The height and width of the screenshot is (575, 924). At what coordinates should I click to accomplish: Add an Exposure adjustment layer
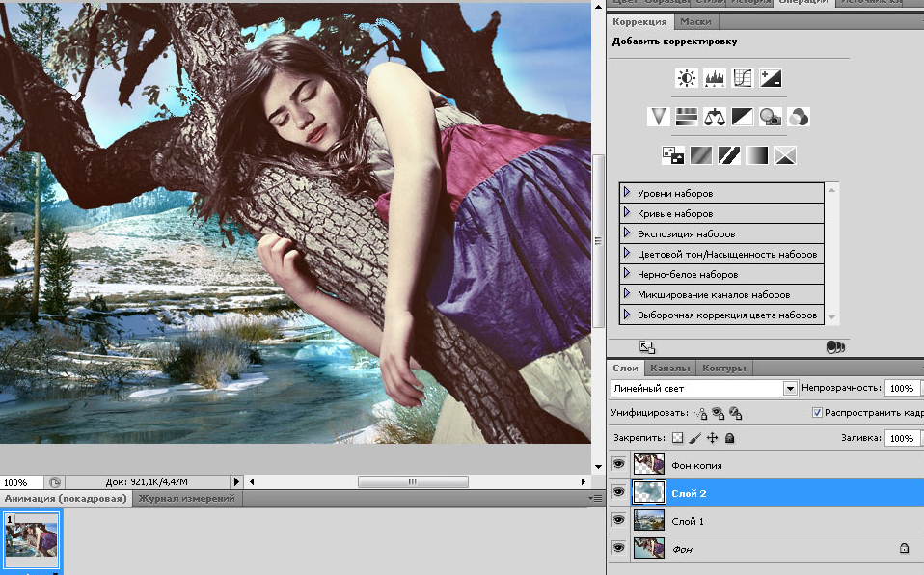771,78
